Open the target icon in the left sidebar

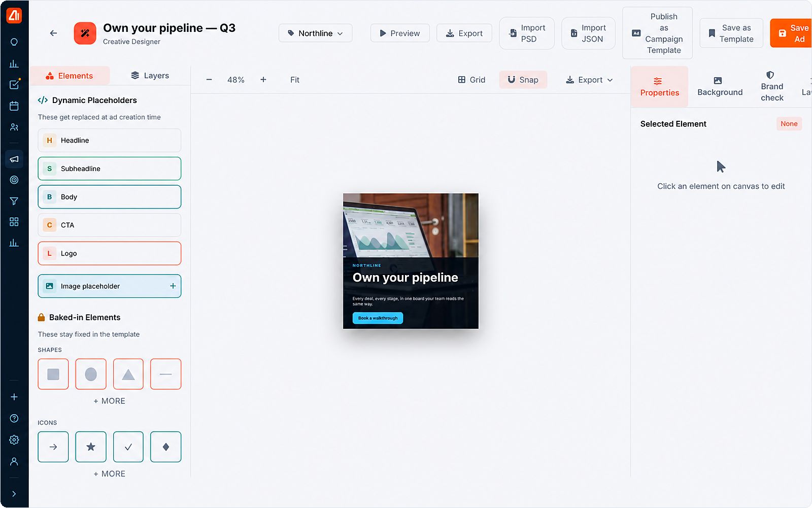click(14, 180)
